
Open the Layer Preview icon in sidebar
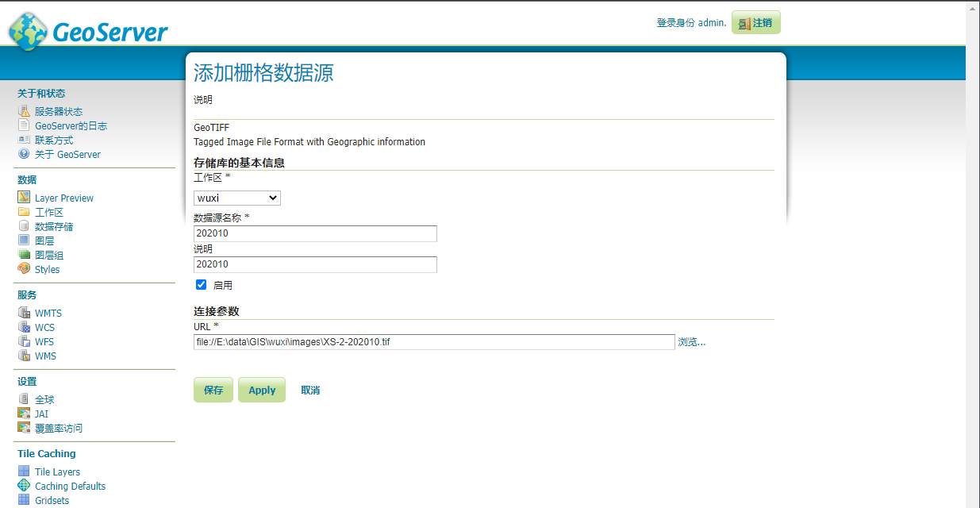[24, 198]
